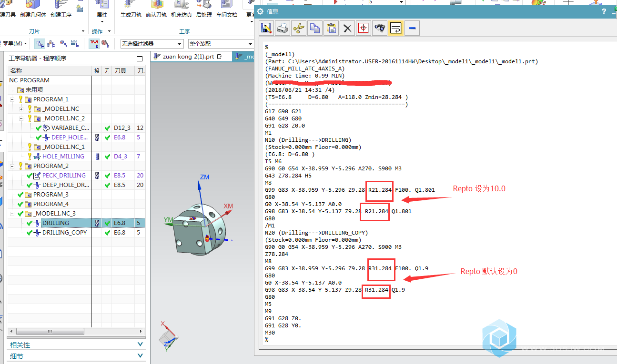Click the 3D part model in viewport

[199, 231]
